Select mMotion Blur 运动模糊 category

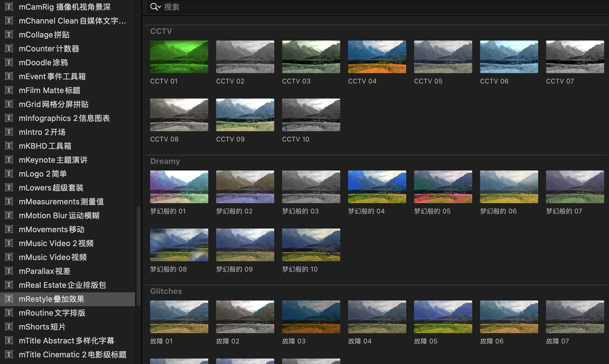67,215
